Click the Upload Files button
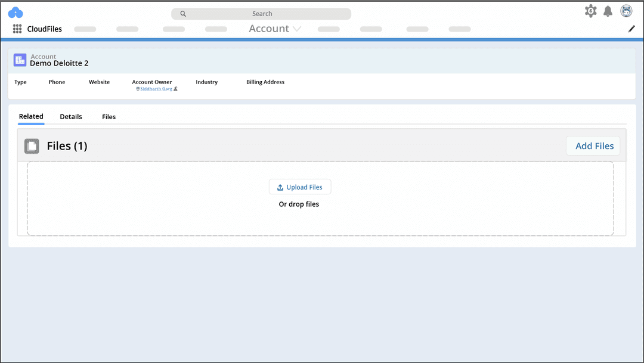Screen dimensions: 644x363 300,187
